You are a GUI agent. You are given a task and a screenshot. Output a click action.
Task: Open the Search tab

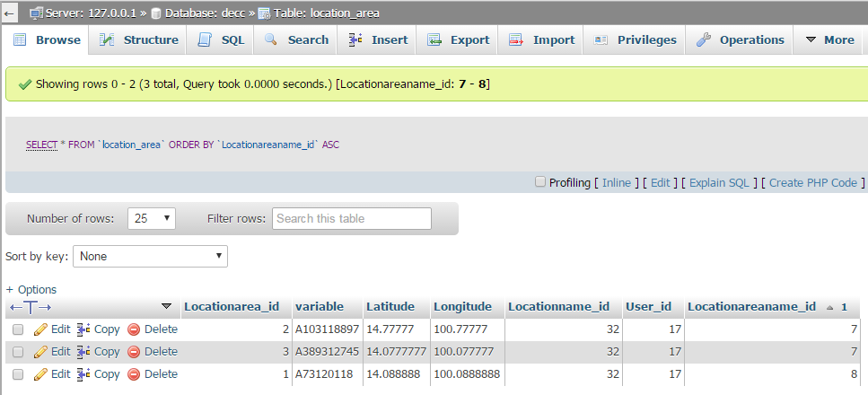pyautogui.click(x=295, y=39)
